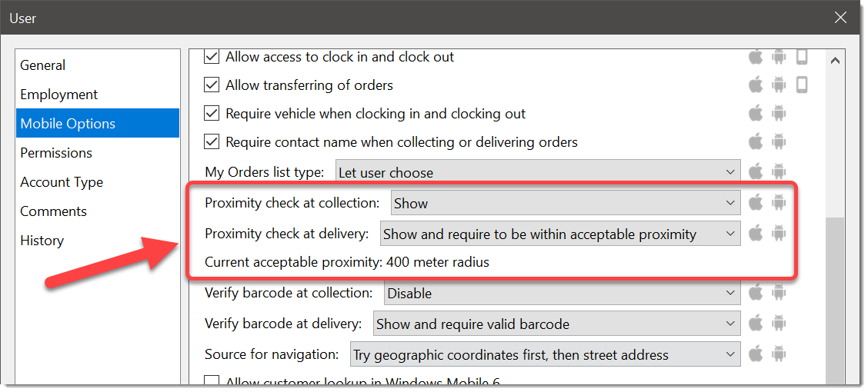868x392 pixels.
Task: Click Android icon on Require vehicle row
Action: (x=778, y=113)
